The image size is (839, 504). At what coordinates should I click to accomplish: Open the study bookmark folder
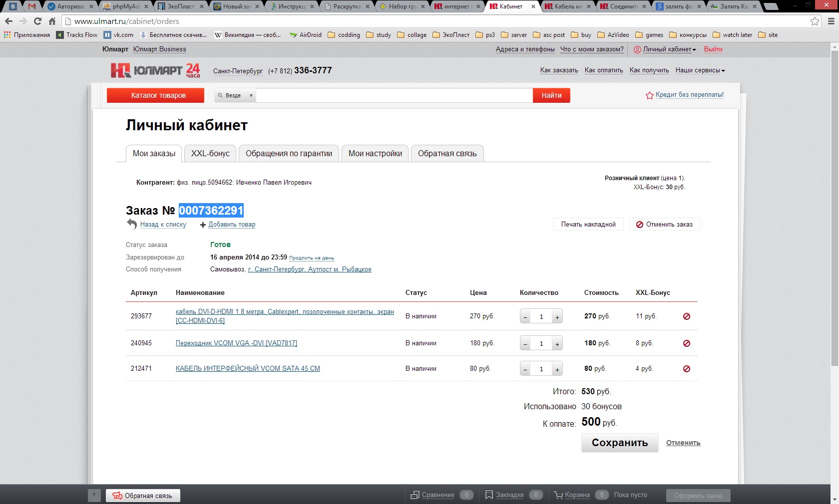point(379,35)
